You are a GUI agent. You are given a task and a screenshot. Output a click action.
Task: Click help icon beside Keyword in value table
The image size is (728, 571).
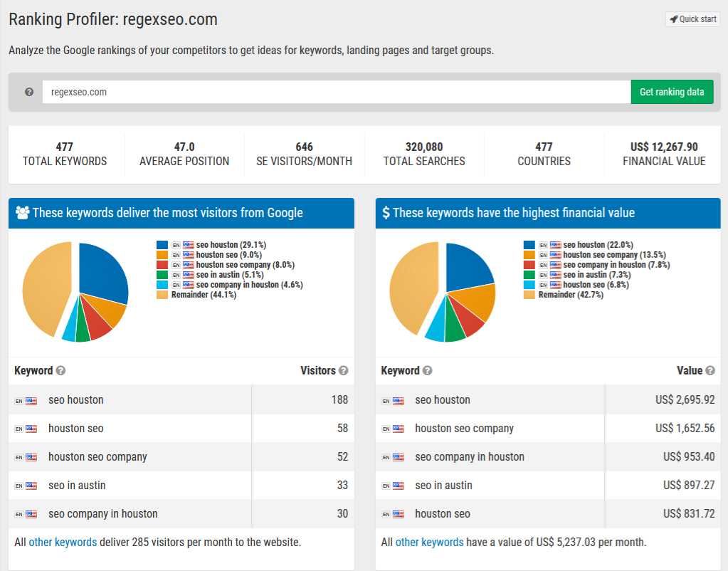pos(427,371)
